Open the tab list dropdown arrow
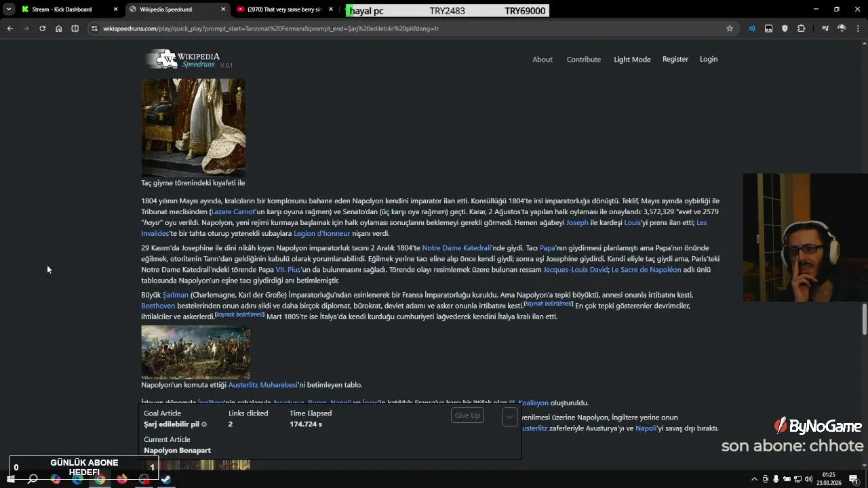 [8, 9]
